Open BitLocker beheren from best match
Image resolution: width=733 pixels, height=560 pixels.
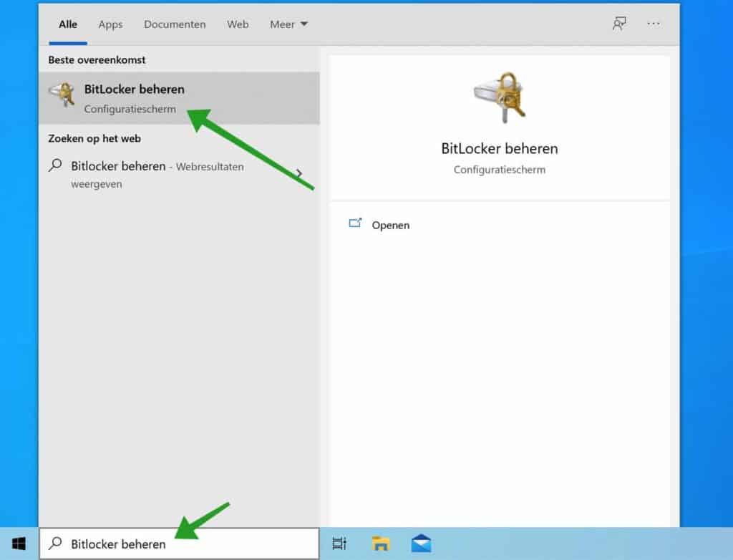tap(134, 89)
